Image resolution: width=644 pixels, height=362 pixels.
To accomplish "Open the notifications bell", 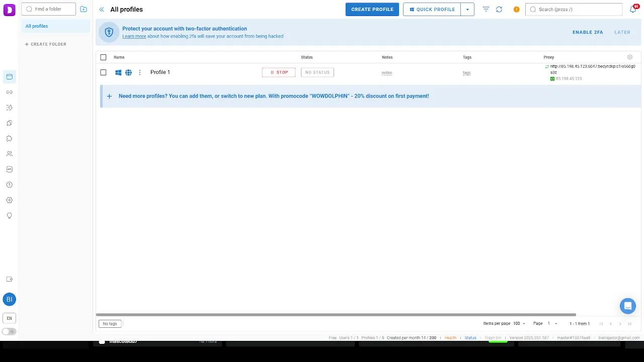I will coord(633,9).
